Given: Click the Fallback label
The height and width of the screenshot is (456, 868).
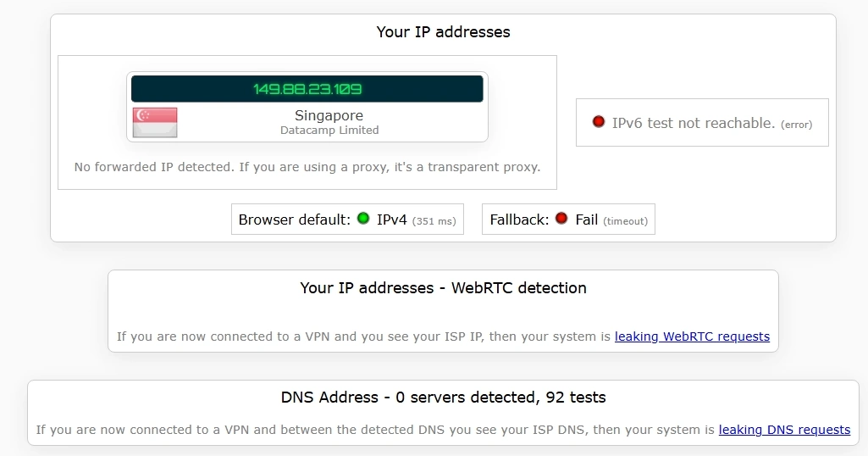Looking at the screenshot, I should [x=518, y=220].
